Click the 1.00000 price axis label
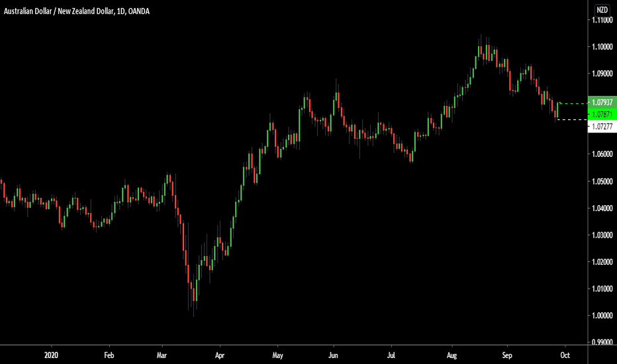This screenshot has height=364, width=617. (x=602, y=316)
